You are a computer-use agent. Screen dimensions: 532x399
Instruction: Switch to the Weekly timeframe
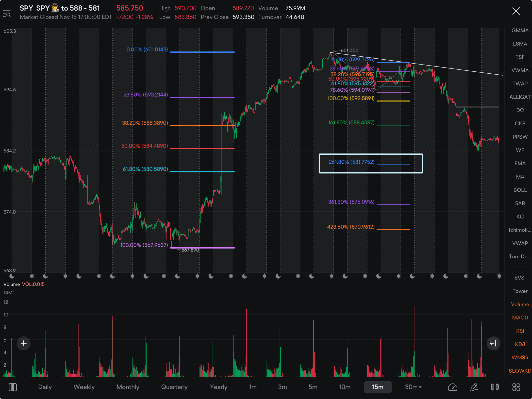click(84, 387)
